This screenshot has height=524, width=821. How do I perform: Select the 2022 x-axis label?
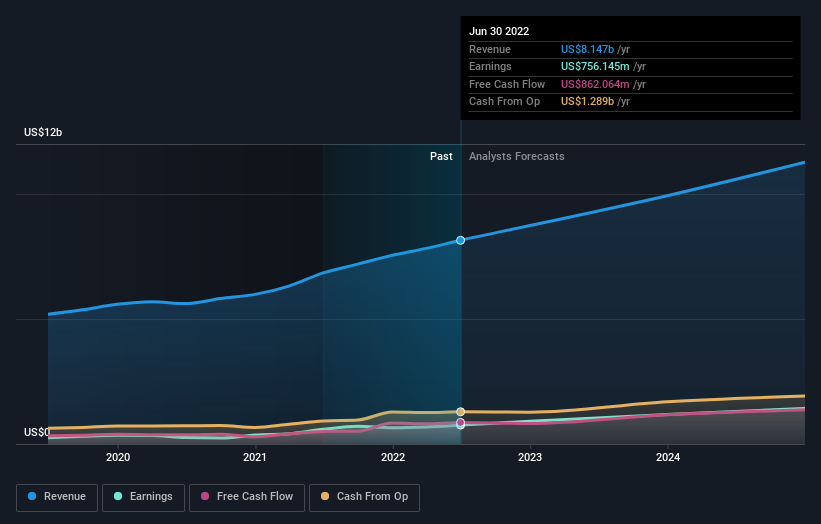tap(393, 457)
